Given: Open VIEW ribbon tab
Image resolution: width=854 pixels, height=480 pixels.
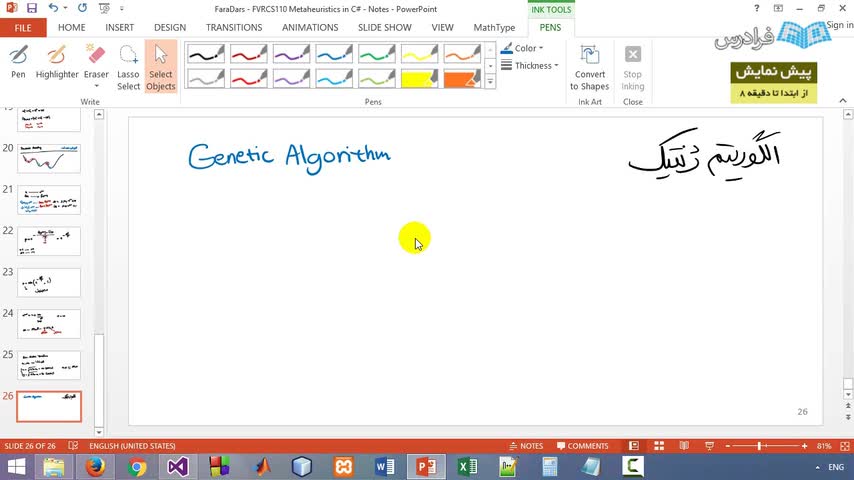Looking at the screenshot, I should pos(442,28).
